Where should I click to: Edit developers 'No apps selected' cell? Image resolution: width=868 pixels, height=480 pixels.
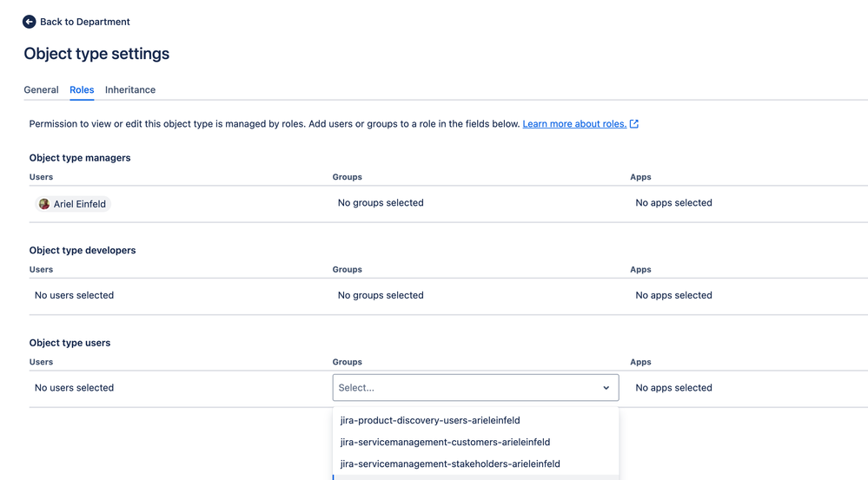[673, 295]
